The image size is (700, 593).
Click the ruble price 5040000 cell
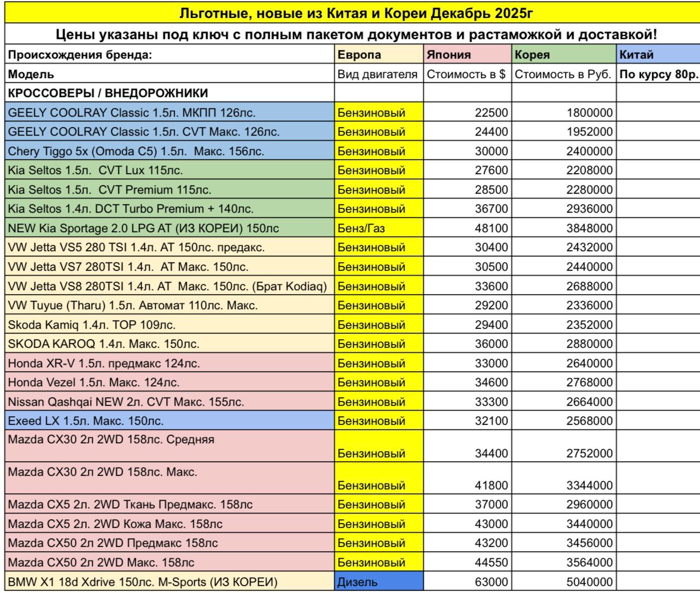(x=563, y=582)
